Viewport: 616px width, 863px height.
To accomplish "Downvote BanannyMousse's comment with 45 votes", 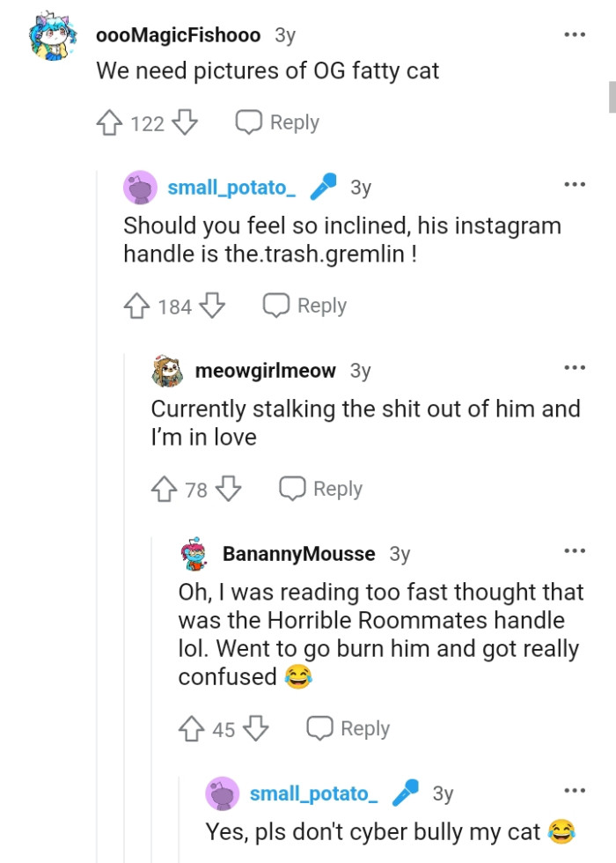I will pos(255,729).
